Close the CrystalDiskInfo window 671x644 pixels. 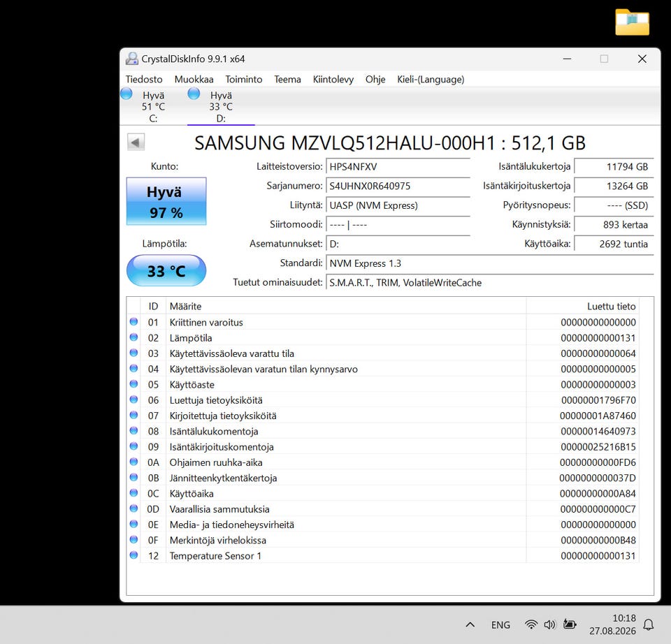(x=642, y=59)
